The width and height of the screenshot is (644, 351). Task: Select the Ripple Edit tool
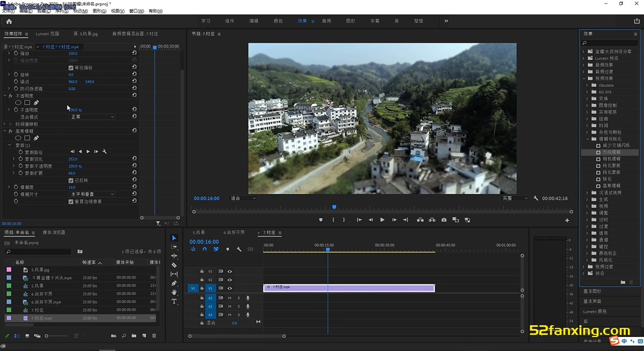pyautogui.click(x=174, y=256)
